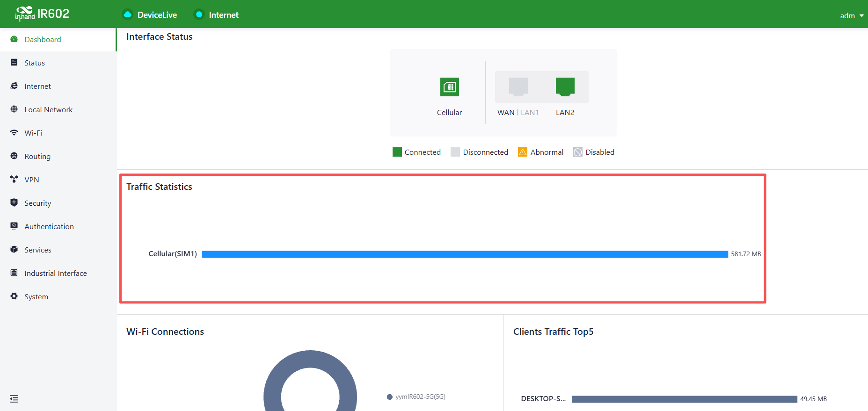The width and height of the screenshot is (868, 411).
Task: Click the Disabled legend swatch
Action: click(578, 152)
